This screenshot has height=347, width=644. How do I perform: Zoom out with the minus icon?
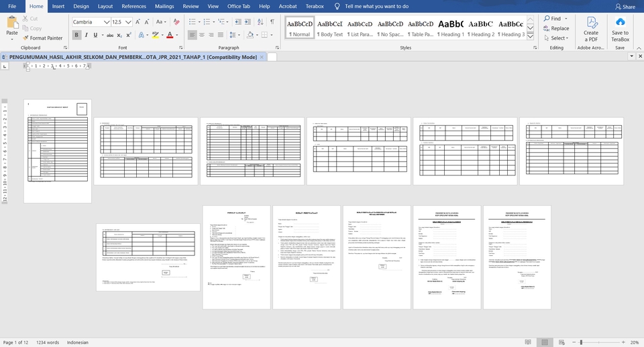click(x=574, y=342)
